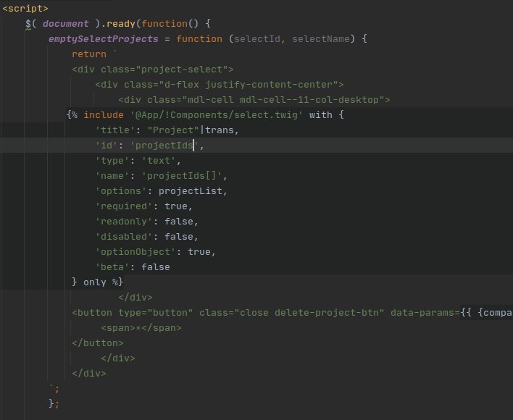Click the 'required' key

(124, 206)
